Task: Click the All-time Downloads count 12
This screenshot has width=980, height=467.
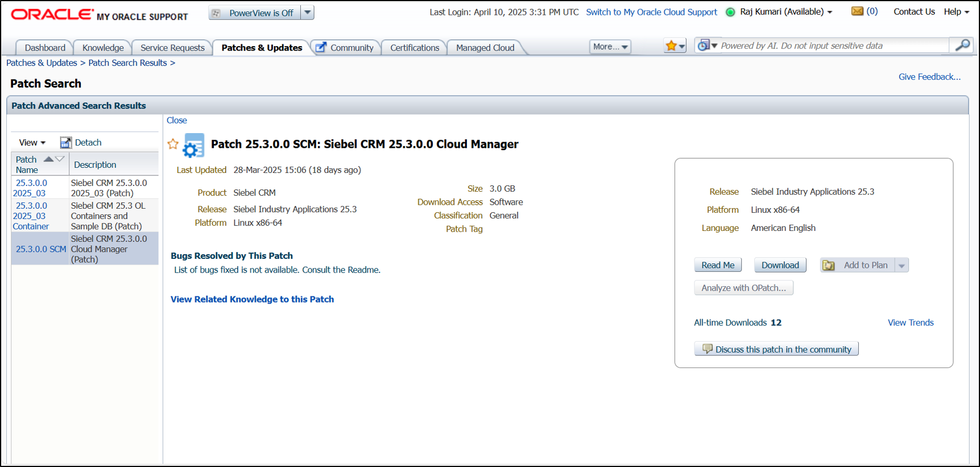Action: 776,323
